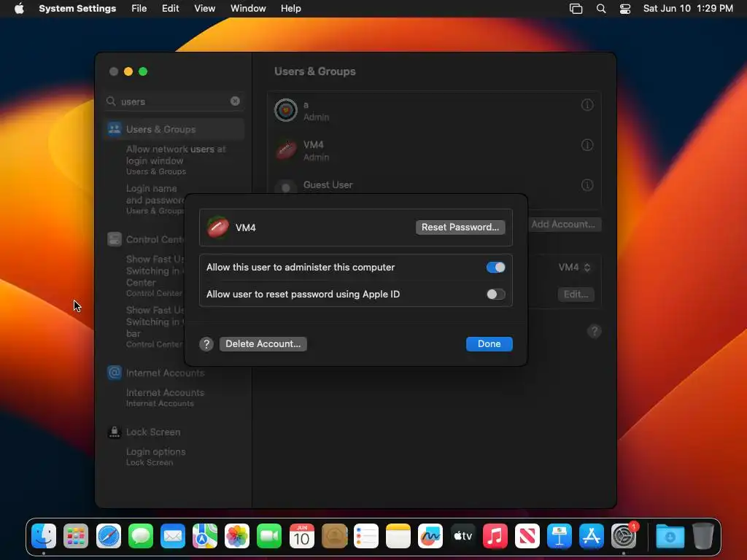This screenshot has width=747, height=560.
Task: Enable reset password using Apple ID toggle
Action: tap(495, 295)
